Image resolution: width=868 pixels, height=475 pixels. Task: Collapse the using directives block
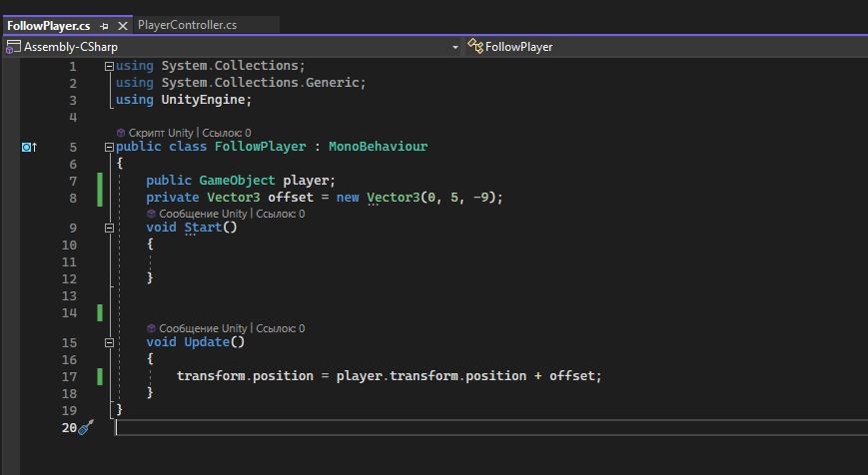(109, 66)
